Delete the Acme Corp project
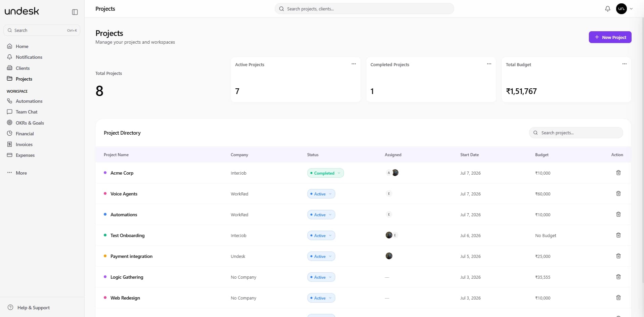The width and height of the screenshot is (644, 317). [x=618, y=173]
